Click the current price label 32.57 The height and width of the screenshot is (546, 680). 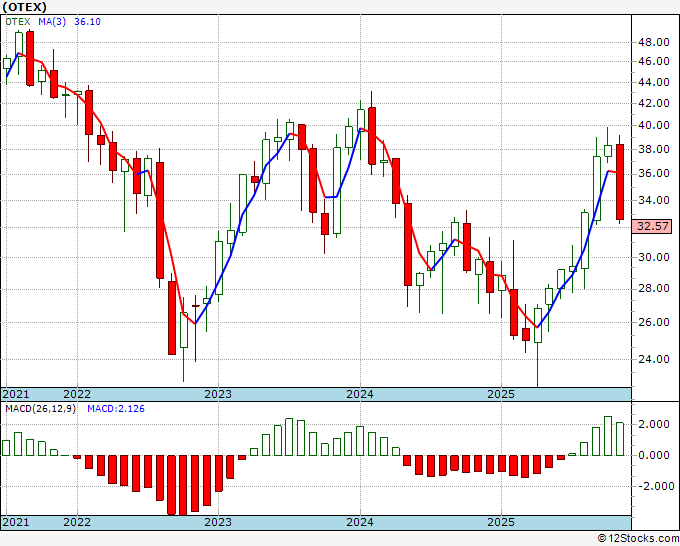click(x=651, y=226)
